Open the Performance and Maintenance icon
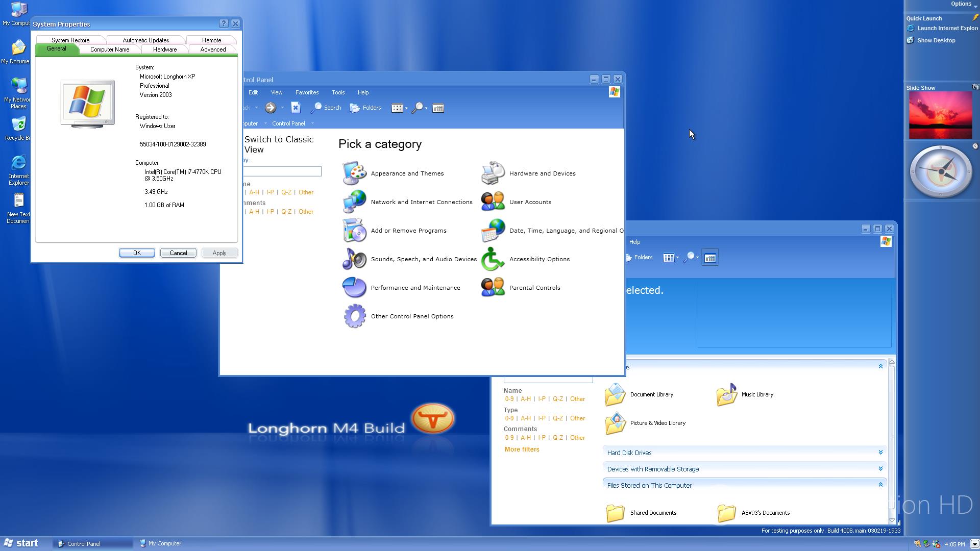This screenshot has width=980, height=551. coord(354,288)
